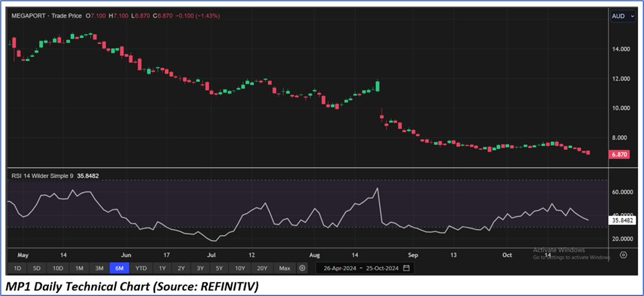This screenshot has height=296, width=644.
Task: Click the active 6M range button
Action: (x=119, y=268)
